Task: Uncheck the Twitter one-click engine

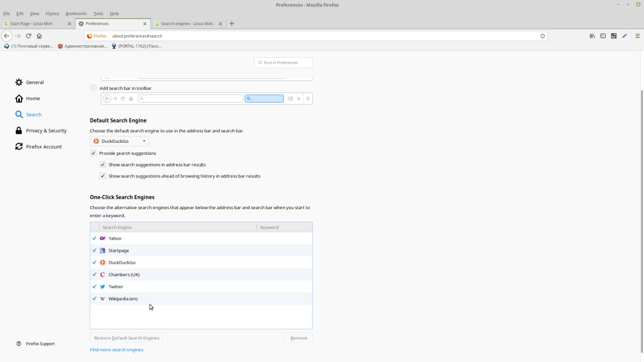Action: point(94,287)
